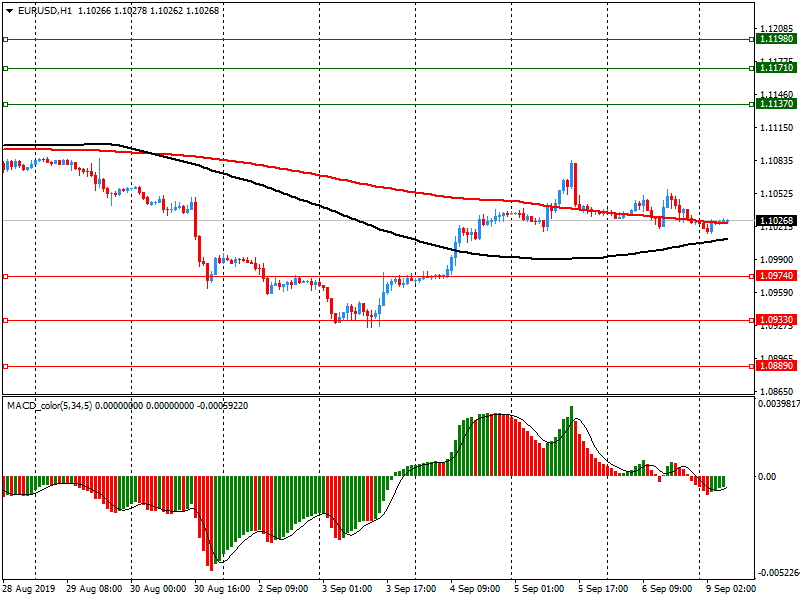Grab left anchor handle of 1.09330 line

6,320
